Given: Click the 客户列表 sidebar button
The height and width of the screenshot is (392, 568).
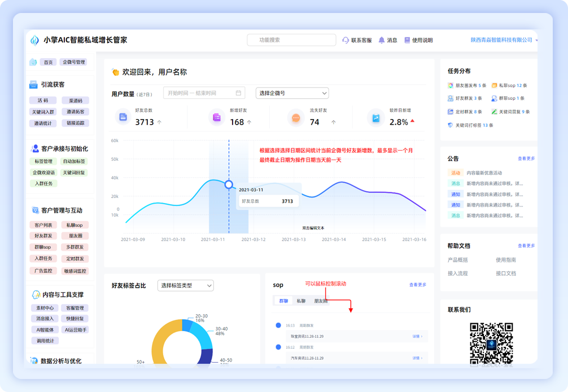Looking at the screenshot, I should (x=43, y=225).
